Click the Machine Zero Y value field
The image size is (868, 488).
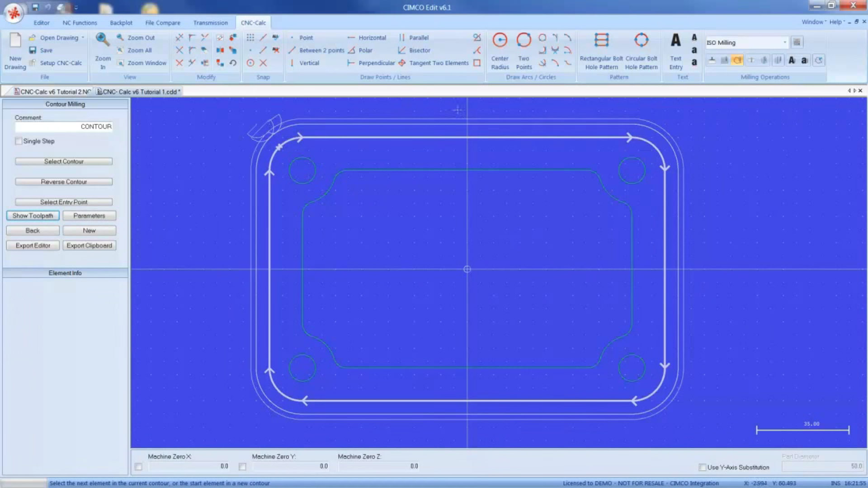pos(291,466)
